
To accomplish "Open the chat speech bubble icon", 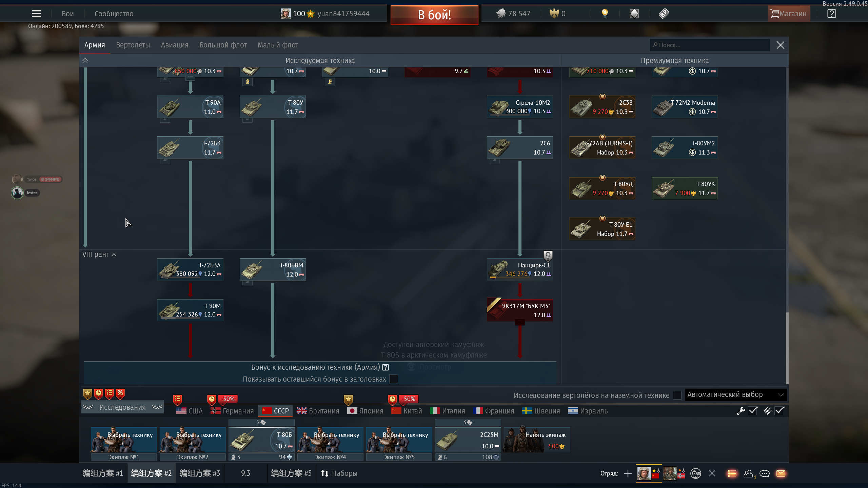I will pyautogui.click(x=764, y=473).
